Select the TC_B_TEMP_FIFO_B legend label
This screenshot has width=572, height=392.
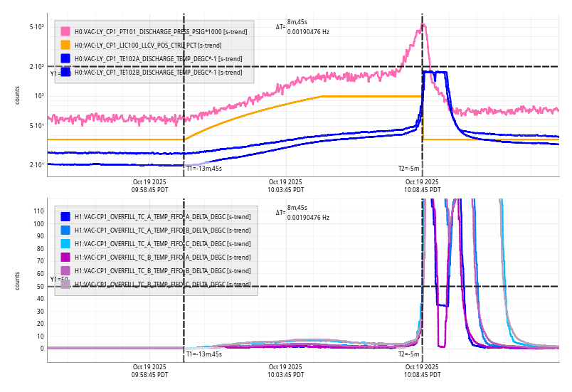tap(162, 270)
